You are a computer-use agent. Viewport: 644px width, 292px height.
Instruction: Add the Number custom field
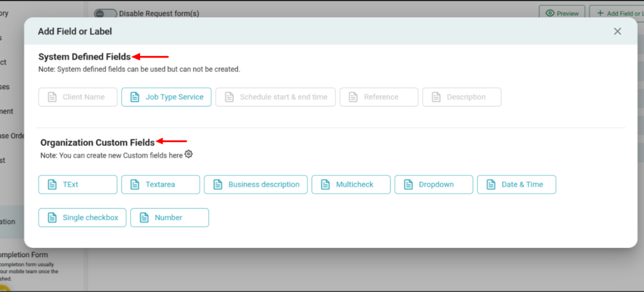(x=169, y=217)
